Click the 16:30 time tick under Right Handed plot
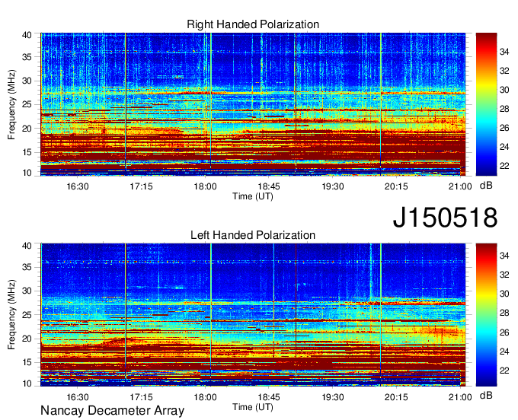Screen dimensions: 518x420 point(78,186)
